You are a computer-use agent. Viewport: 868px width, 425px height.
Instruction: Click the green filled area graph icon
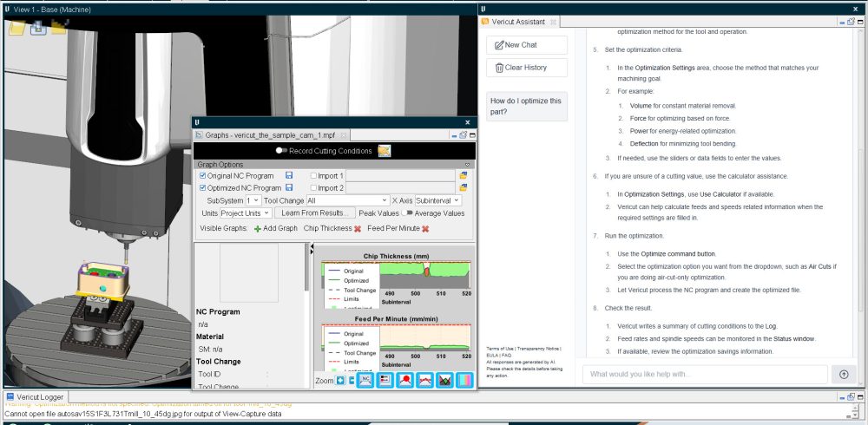[444, 380]
